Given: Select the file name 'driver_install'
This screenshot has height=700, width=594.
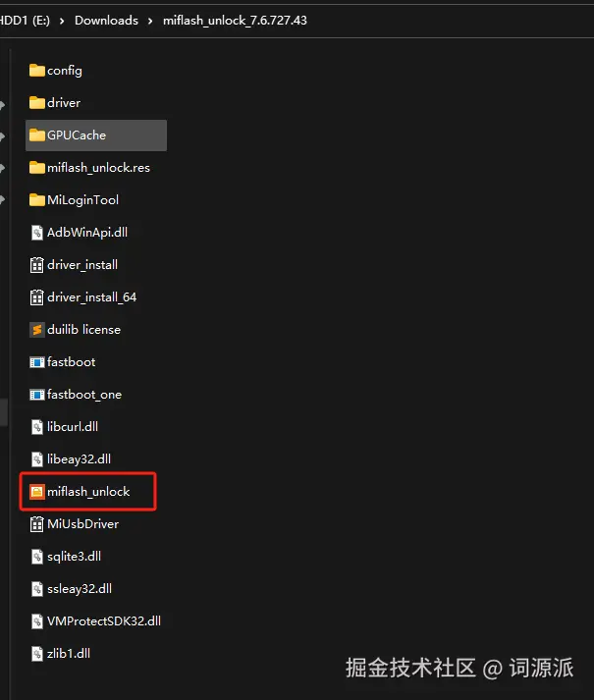Looking at the screenshot, I should pyautogui.click(x=82, y=265).
